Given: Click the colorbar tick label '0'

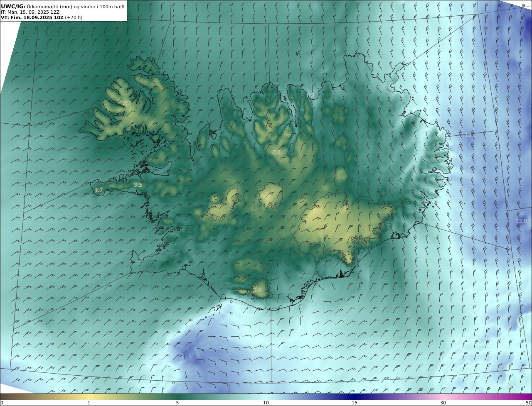Looking at the screenshot, I should pyautogui.click(x=2, y=403).
